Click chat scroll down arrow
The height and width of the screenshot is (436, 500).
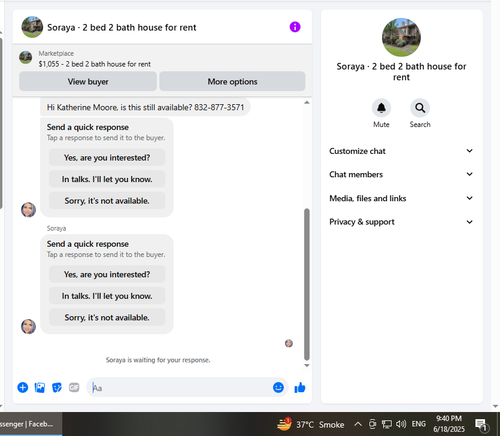click(x=307, y=365)
